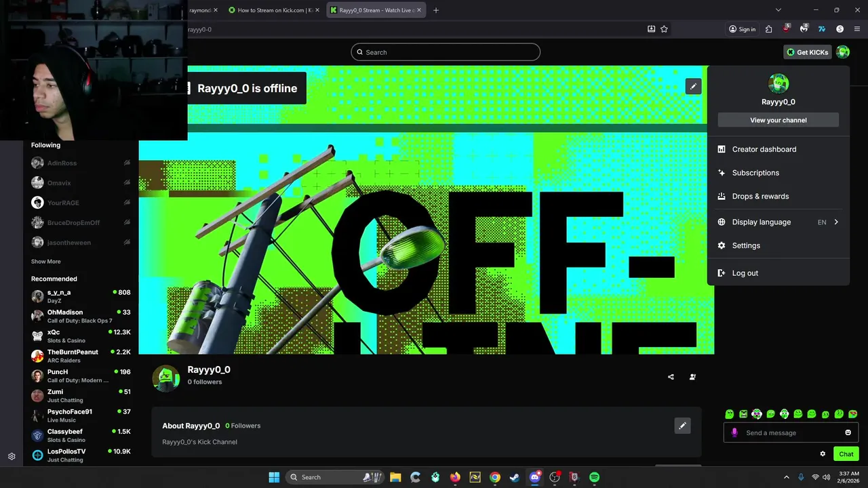The width and height of the screenshot is (868, 488).
Task: Click the browser Sign in button
Action: (x=743, y=29)
